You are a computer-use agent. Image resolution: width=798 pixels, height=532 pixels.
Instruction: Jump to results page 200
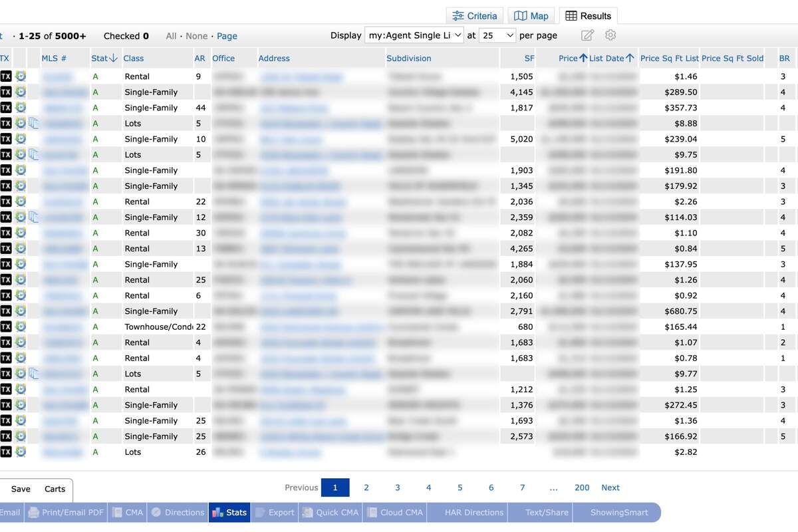(582, 487)
